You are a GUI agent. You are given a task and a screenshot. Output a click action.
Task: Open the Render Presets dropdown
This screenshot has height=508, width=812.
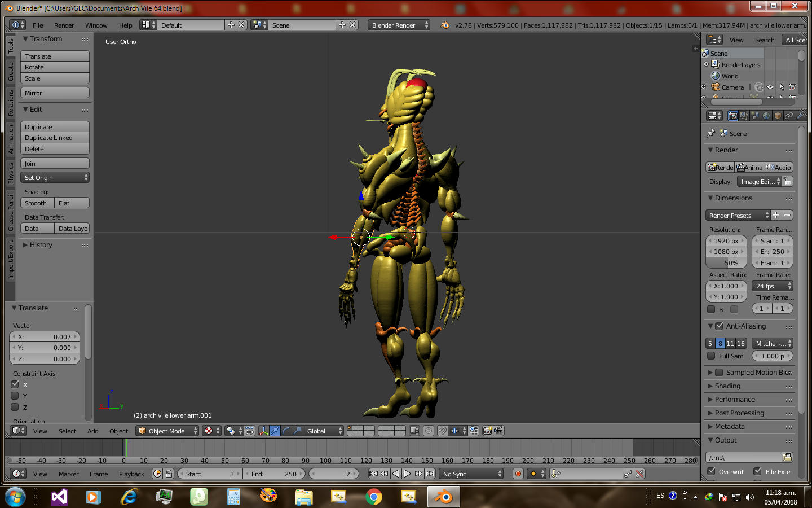738,215
